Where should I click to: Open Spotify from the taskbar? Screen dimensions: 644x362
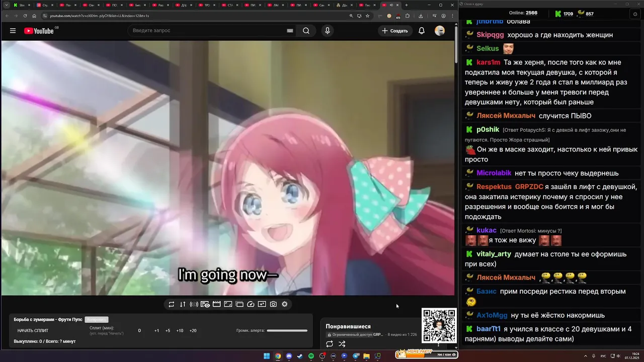(311, 356)
